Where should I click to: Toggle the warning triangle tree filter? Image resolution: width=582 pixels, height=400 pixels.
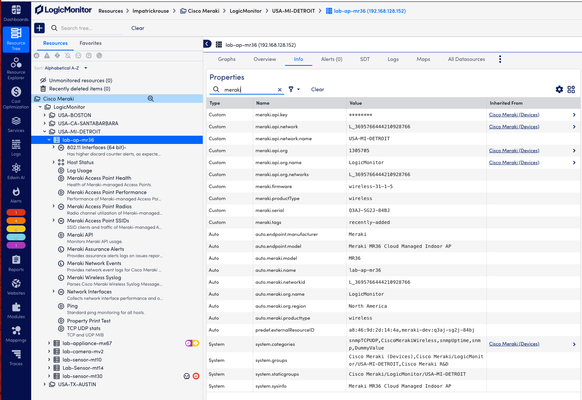pyautogui.click(x=47, y=56)
